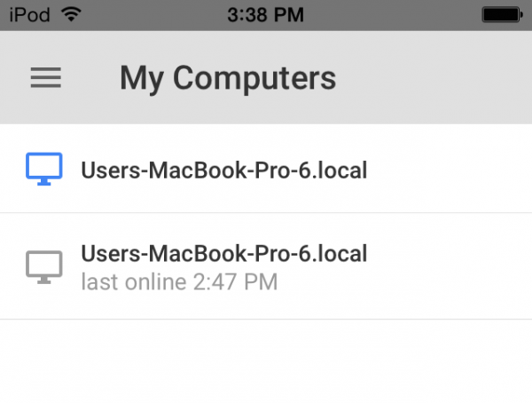Image resolution: width=532 pixels, height=403 pixels.
Task: Tap the 3:38 PM clock in status bar
Action: click(x=265, y=14)
